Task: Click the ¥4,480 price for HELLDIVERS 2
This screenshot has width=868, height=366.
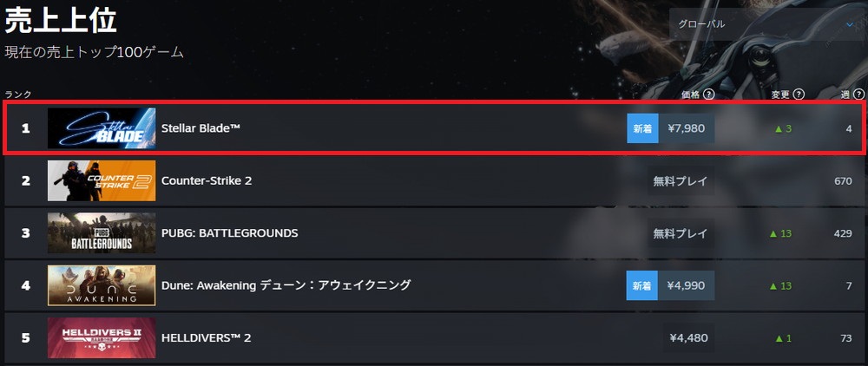Action: [689, 337]
